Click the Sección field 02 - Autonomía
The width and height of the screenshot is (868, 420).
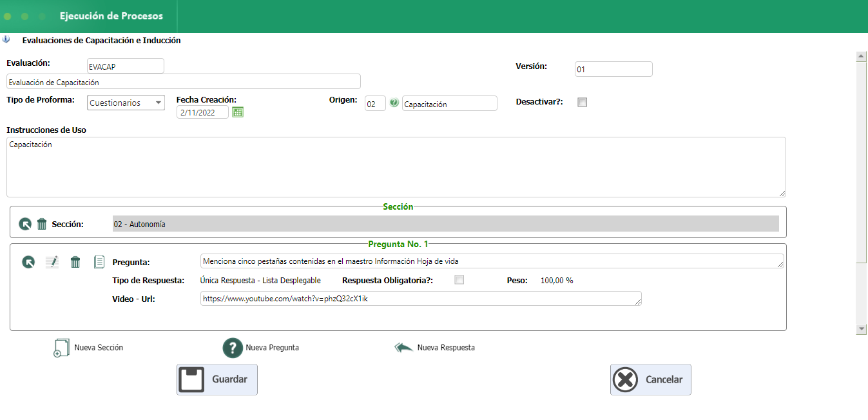click(445, 224)
